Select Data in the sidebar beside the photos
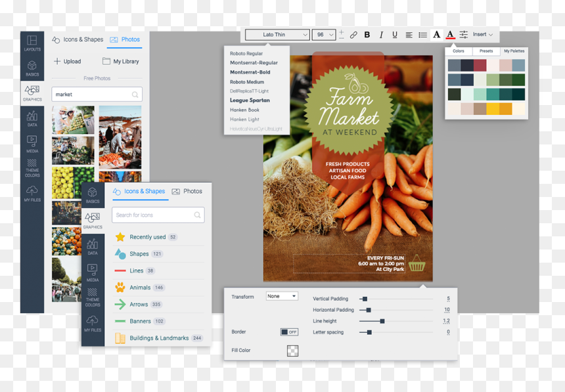The image size is (565, 392). [32, 119]
